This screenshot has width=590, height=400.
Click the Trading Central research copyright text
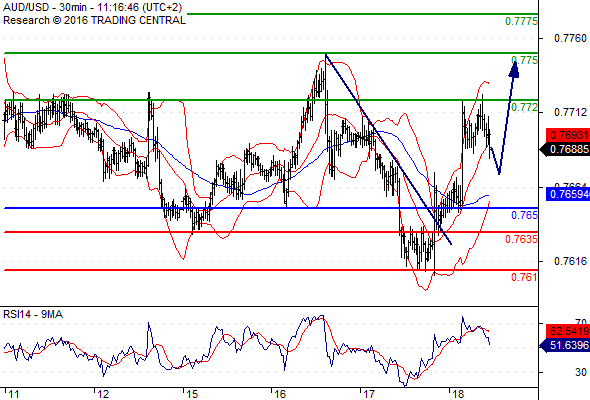tap(94, 20)
